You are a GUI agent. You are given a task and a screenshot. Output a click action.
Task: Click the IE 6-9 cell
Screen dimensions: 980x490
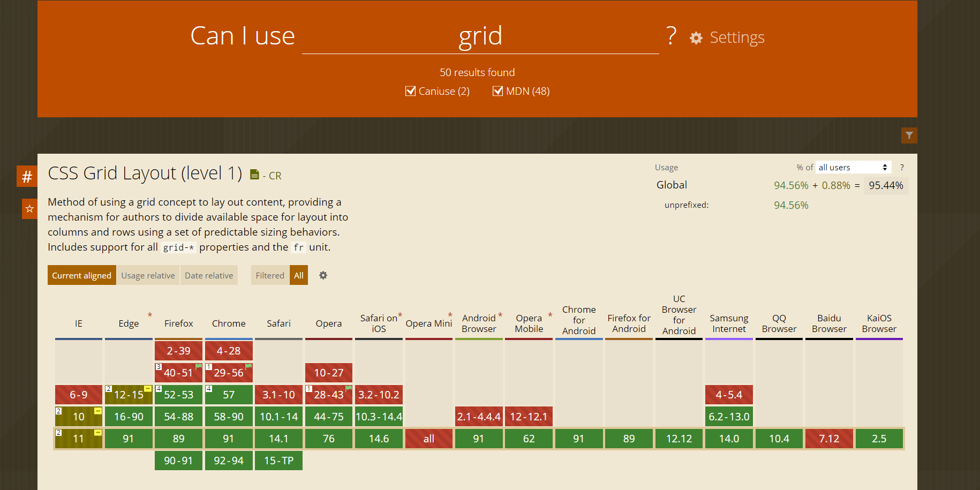click(x=79, y=395)
